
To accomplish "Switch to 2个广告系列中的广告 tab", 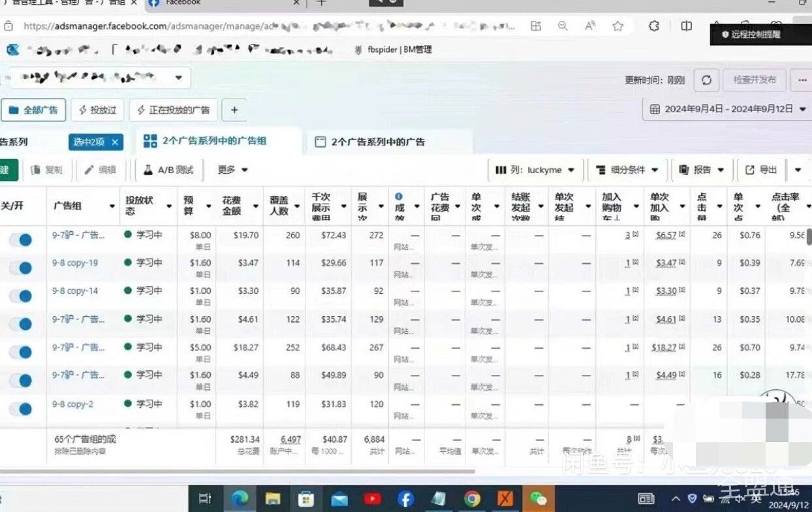I will tap(370, 142).
